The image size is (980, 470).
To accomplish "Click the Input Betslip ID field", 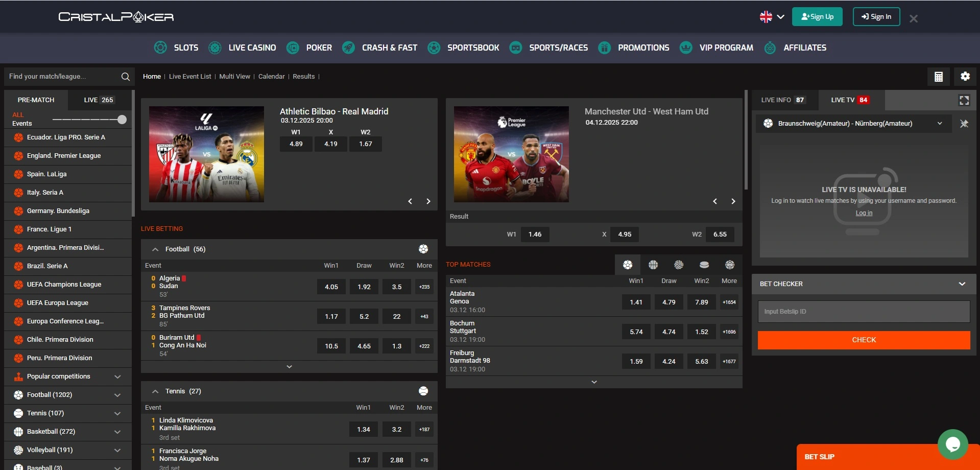I will tap(863, 312).
